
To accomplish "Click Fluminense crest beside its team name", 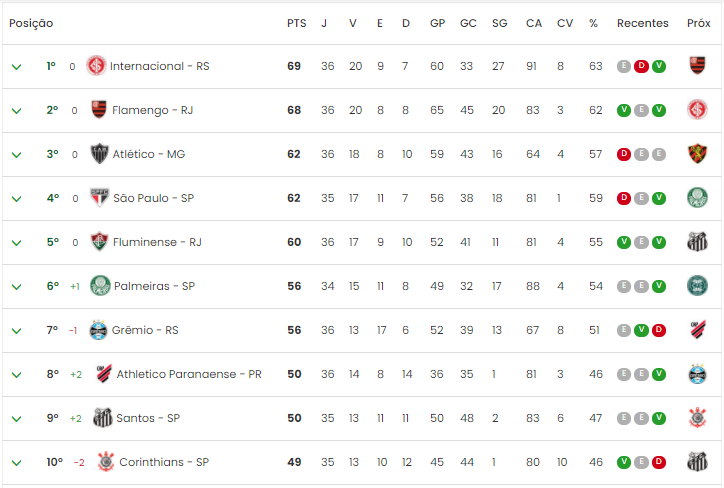I will click(x=99, y=241).
